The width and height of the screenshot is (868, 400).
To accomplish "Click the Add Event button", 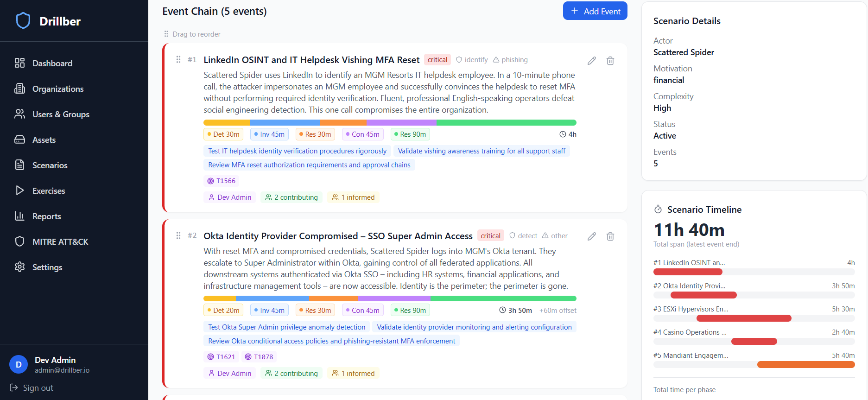I will [595, 11].
